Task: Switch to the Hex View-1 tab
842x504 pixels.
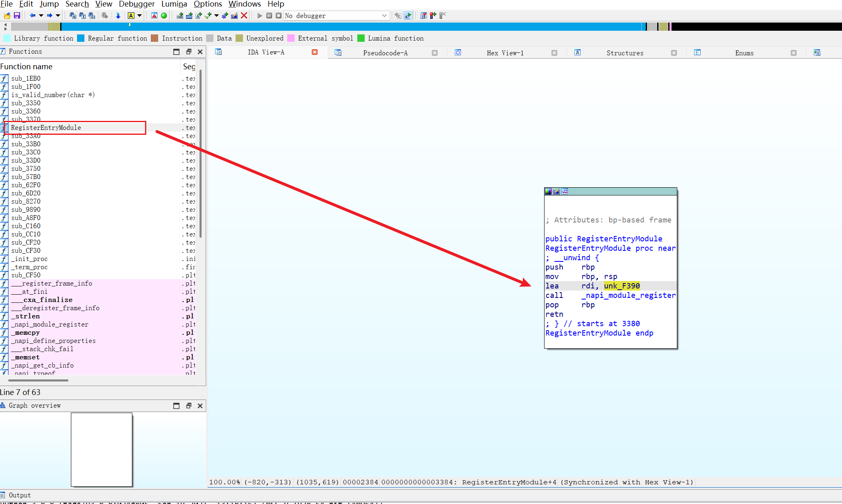Action: tap(505, 53)
